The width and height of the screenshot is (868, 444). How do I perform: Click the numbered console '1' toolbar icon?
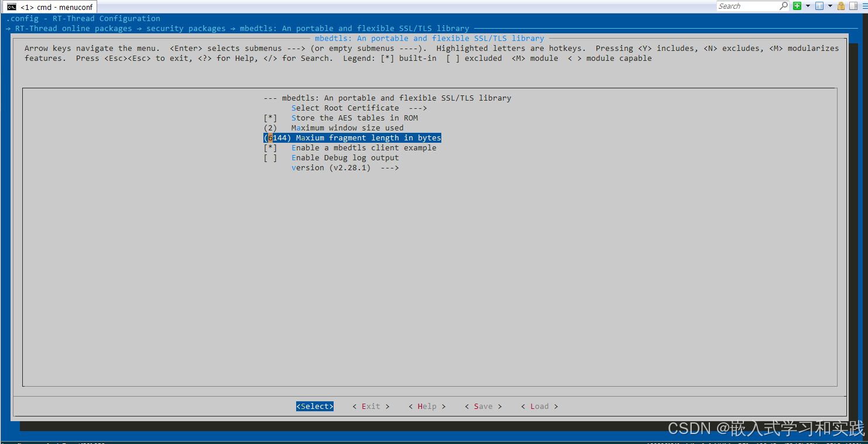[x=819, y=6]
